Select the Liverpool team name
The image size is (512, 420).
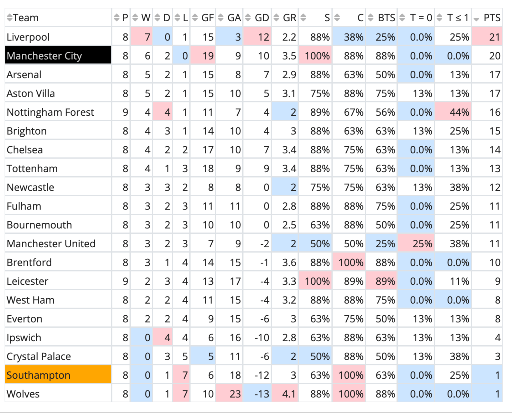28,37
